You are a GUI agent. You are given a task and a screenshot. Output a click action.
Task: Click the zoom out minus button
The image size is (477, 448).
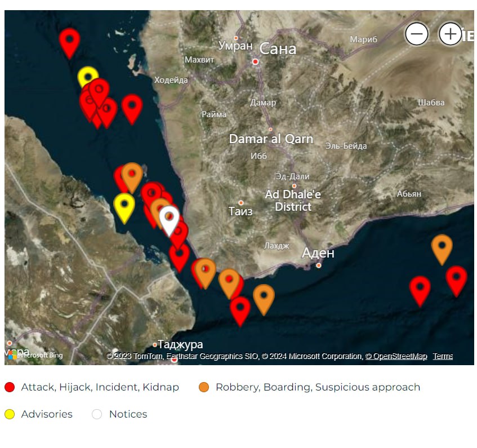point(416,35)
